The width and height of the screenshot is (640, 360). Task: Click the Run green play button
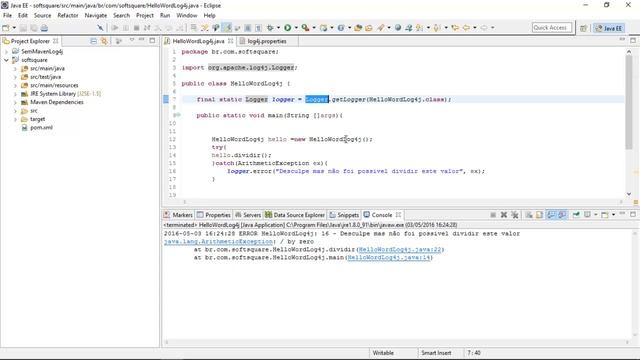click(x=288, y=28)
